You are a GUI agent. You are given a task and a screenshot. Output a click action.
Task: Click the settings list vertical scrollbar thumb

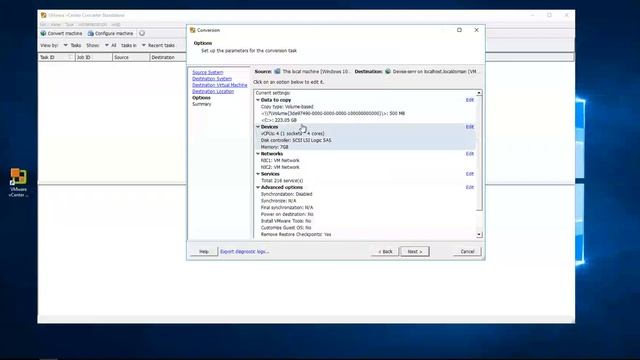tap(479, 153)
